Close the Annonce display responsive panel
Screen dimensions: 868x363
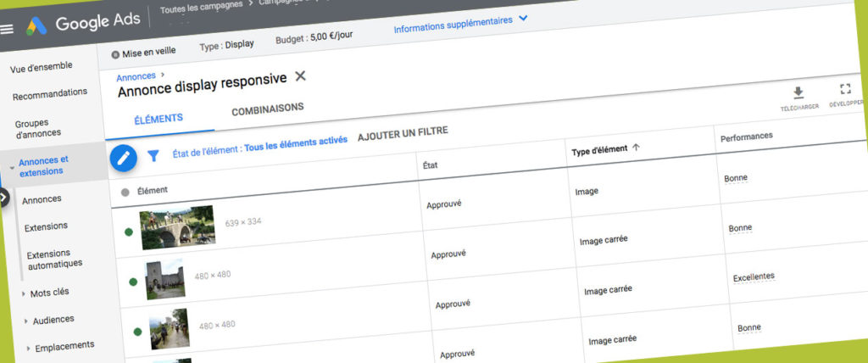point(300,76)
